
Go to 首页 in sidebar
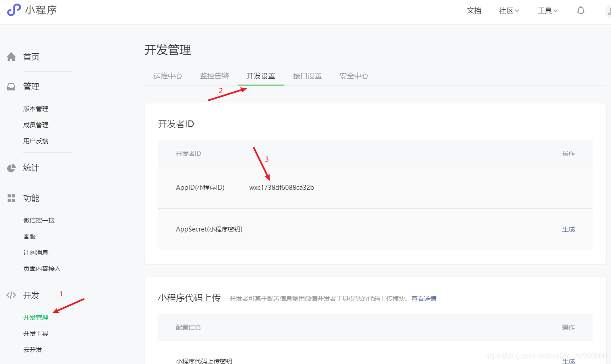tap(31, 57)
